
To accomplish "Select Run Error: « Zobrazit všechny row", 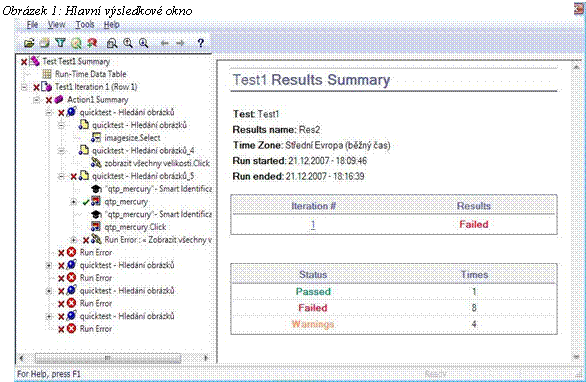I will click(158, 240).
